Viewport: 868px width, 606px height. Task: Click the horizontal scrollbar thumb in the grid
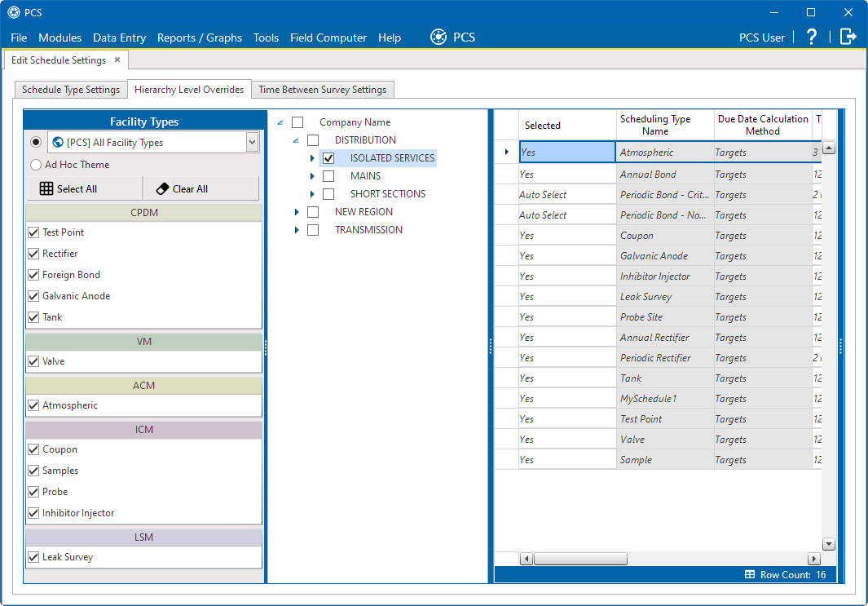(580, 559)
